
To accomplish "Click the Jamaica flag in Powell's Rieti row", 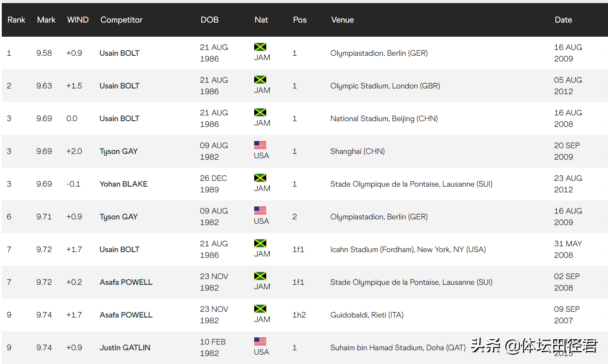I will click(260, 309).
